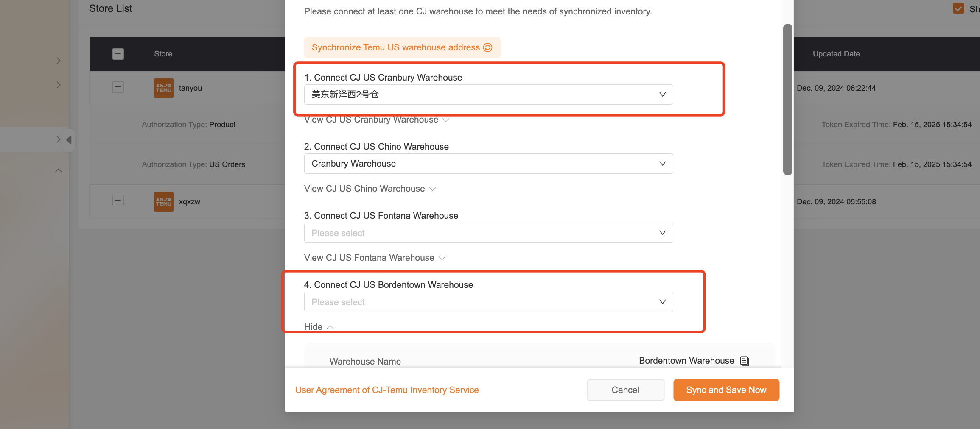Click the Temu logo beside the tanyou store

click(x=164, y=88)
